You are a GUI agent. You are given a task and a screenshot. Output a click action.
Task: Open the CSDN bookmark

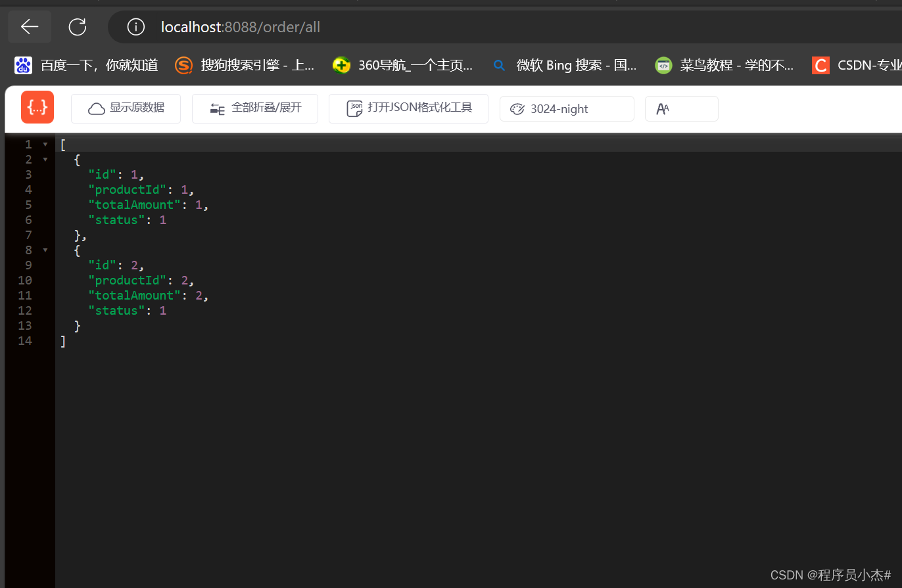[856, 65]
